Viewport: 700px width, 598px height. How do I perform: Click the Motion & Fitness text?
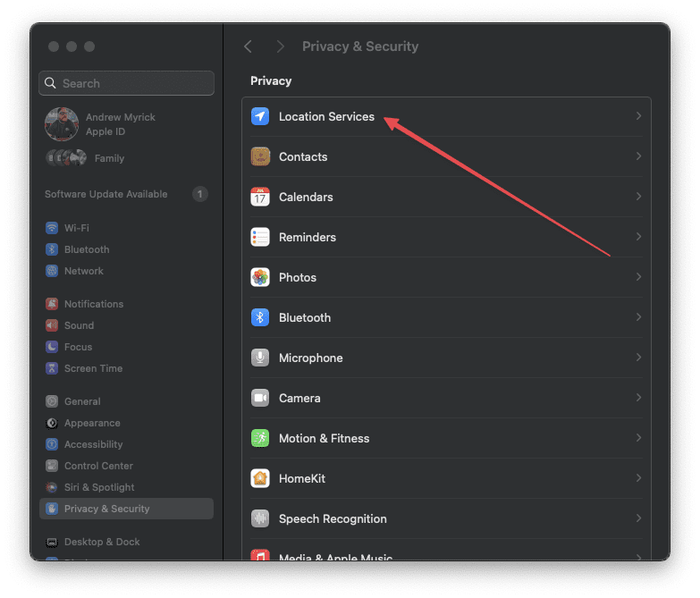325,438
